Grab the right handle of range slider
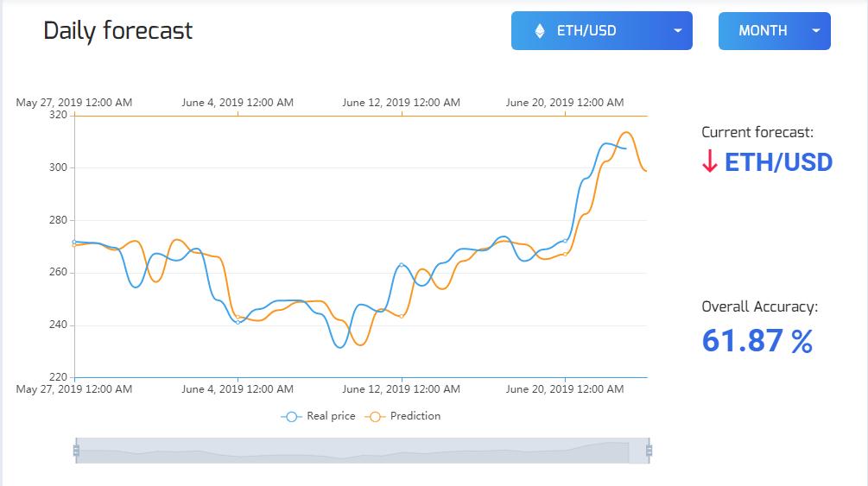Screen dimensions: 868x486 [x=649, y=451]
